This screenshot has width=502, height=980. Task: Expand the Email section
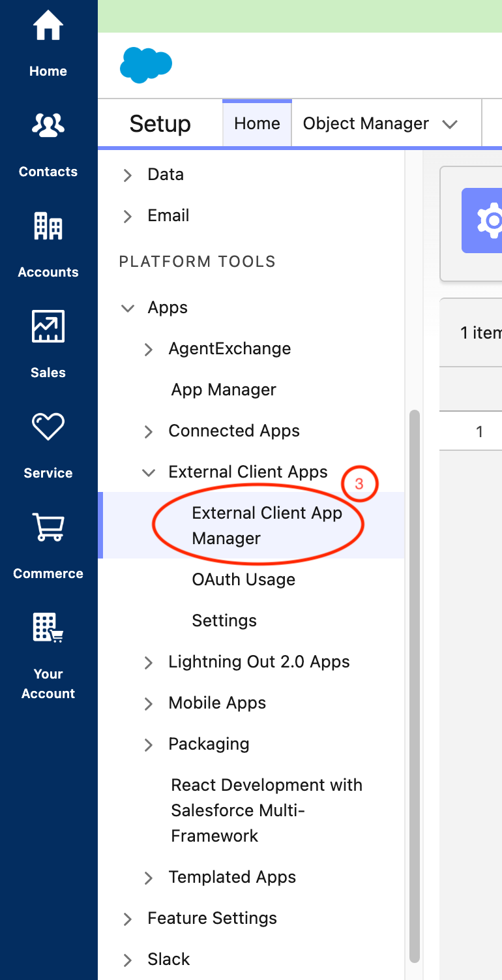[128, 216]
